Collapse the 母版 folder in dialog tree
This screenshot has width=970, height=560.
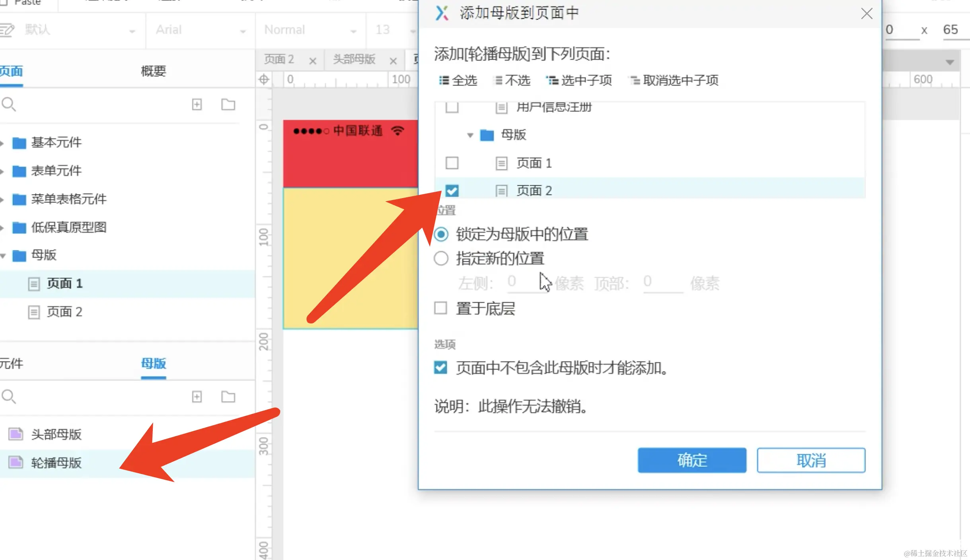[x=470, y=135]
